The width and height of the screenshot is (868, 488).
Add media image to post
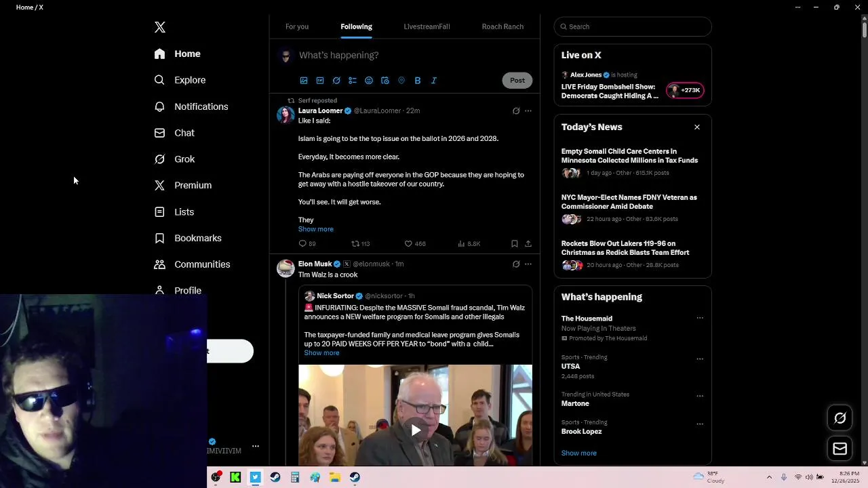pyautogui.click(x=304, y=80)
